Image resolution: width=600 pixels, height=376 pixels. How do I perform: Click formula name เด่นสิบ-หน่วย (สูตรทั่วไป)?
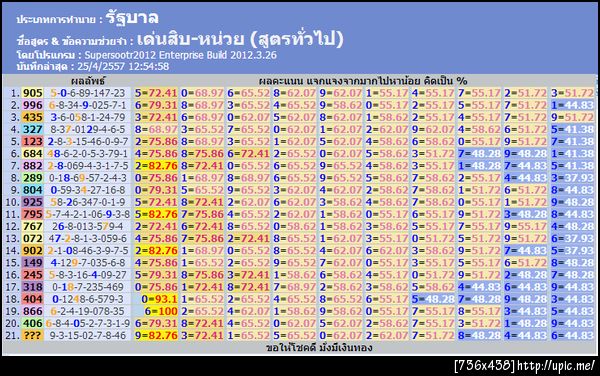point(240,39)
